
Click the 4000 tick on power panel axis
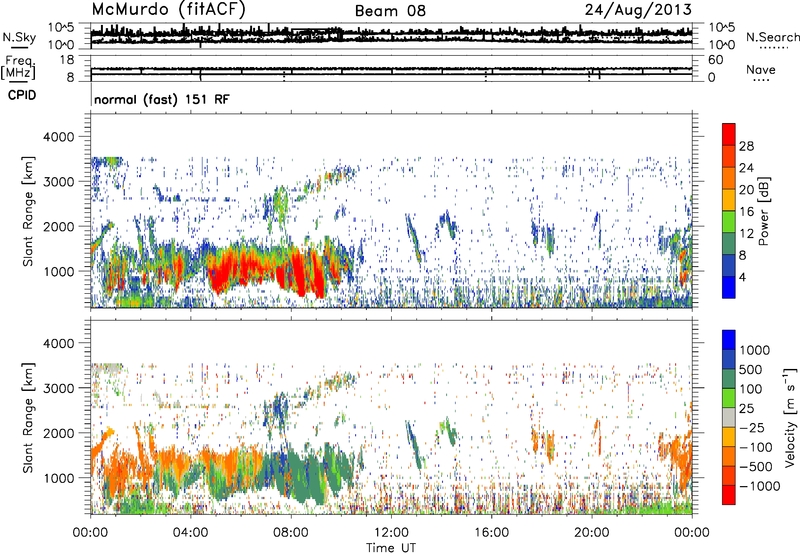click(58, 137)
